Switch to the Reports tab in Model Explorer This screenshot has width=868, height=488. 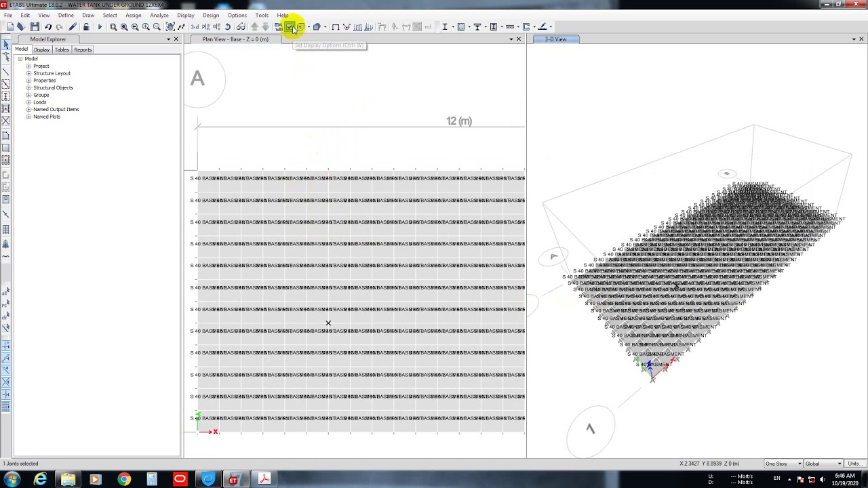click(x=83, y=49)
